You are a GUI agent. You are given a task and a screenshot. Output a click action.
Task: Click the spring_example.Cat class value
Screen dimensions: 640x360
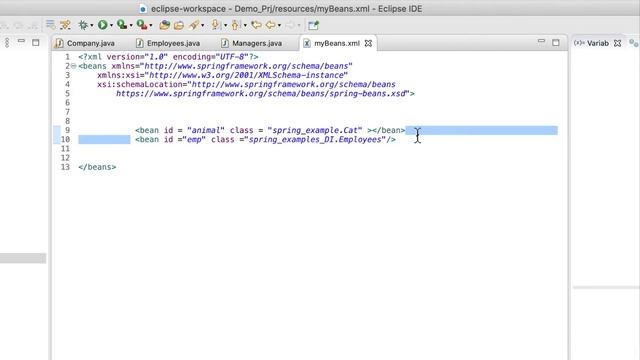tap(315, 130)
